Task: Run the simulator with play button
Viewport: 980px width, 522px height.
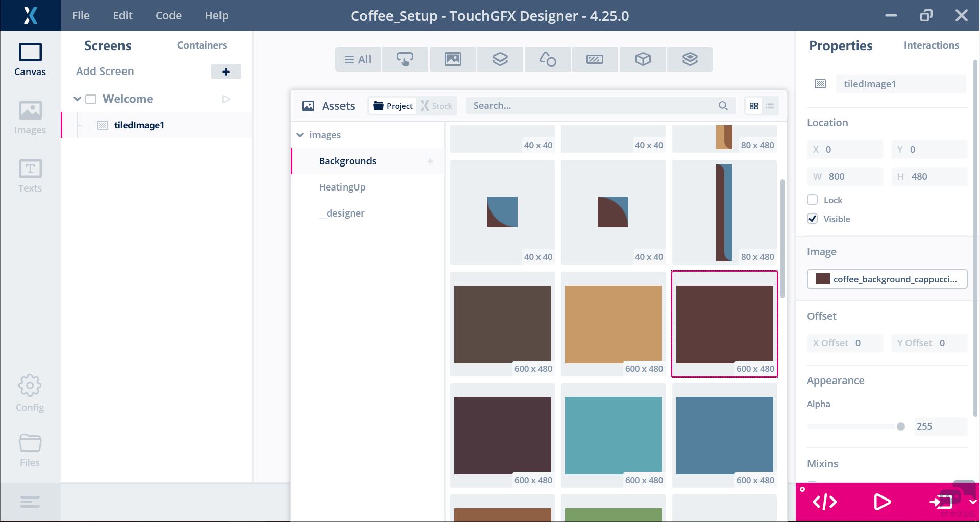Action: pos(882,502)
